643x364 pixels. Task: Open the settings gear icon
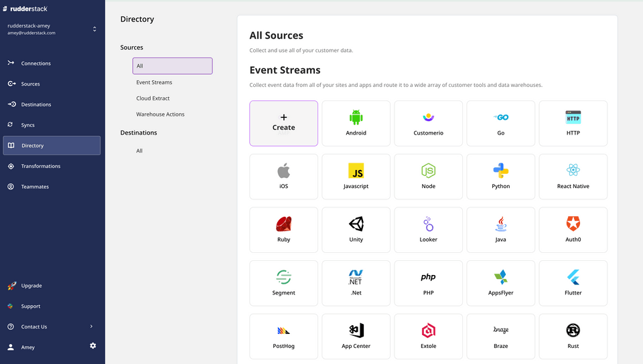click(x=93, y=345)
